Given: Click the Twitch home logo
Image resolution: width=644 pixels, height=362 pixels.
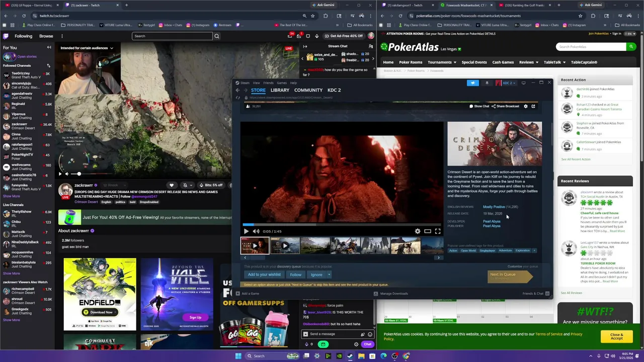Looking at the screenshot, I should (6, 36).
